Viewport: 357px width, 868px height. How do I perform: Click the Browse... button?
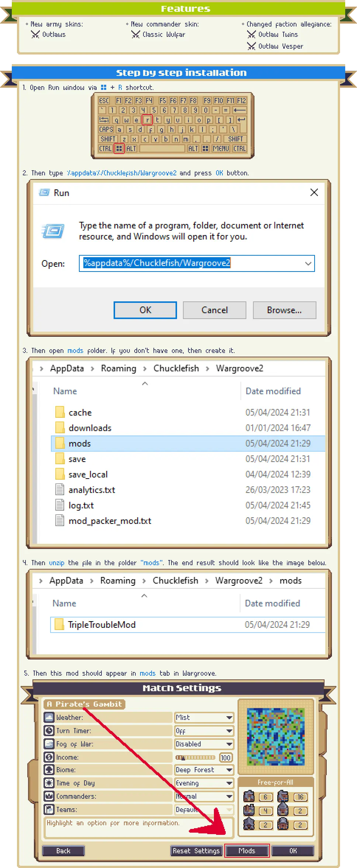[284, 310]
